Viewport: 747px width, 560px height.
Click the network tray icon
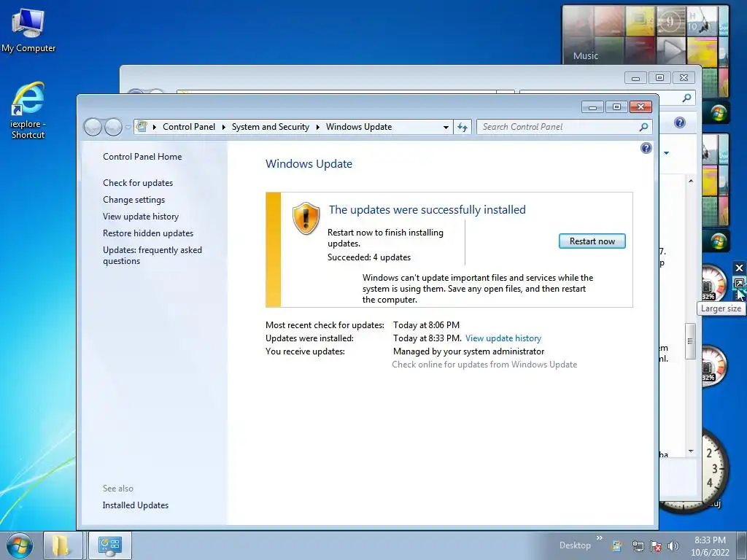(638, 545)
